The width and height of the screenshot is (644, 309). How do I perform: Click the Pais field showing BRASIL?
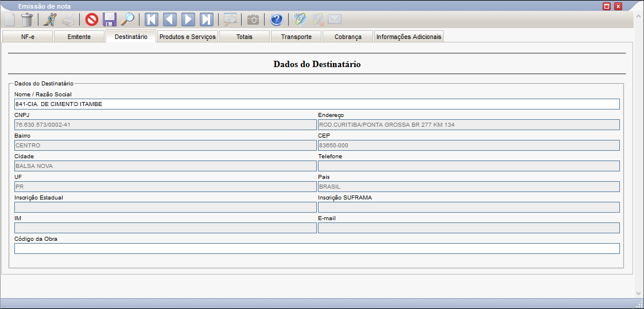tap(468, 187)
